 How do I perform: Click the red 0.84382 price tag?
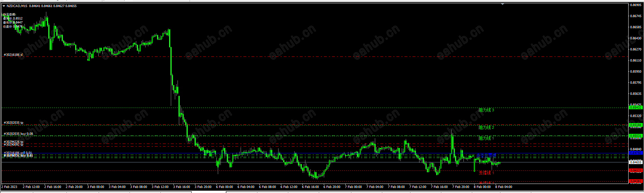(x=635, y=181)
